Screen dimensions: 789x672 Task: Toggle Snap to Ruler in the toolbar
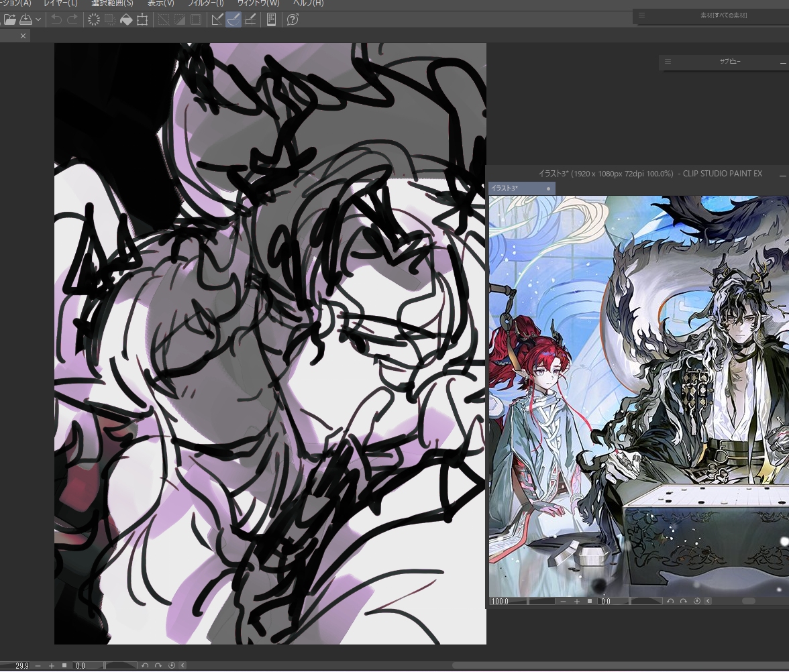tap(217, 19)
